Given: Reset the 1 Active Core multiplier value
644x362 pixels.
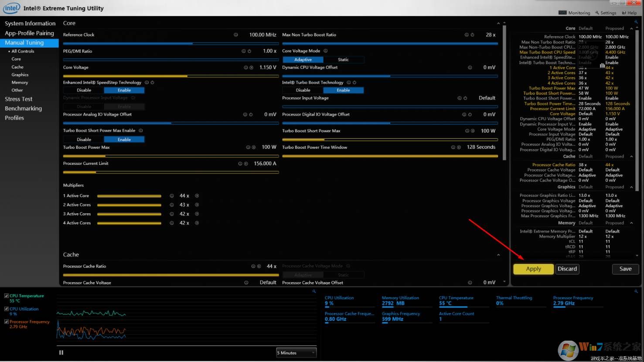Looking at the screenshot, I should [197, 196].
